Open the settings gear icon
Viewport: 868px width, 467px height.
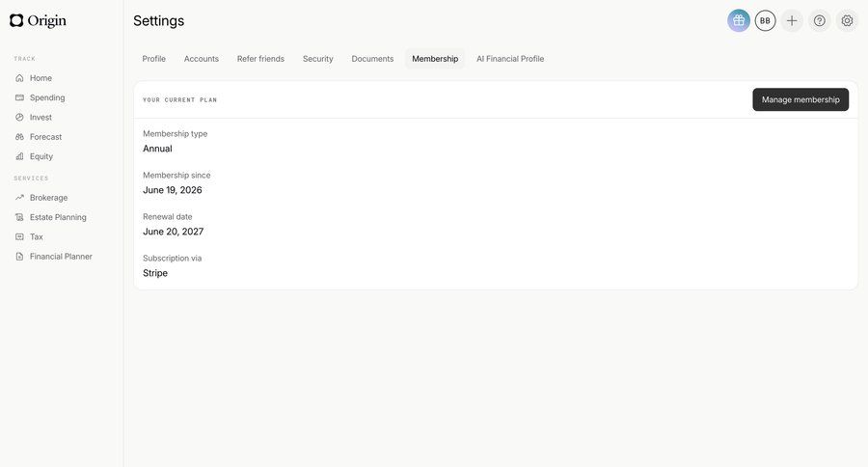847,20
